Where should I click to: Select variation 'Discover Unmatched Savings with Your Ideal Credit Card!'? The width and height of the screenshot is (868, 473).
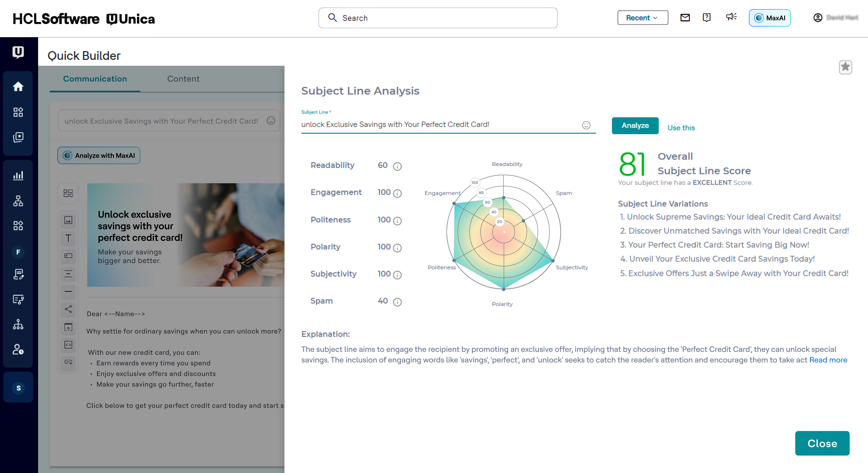[735, 231]
